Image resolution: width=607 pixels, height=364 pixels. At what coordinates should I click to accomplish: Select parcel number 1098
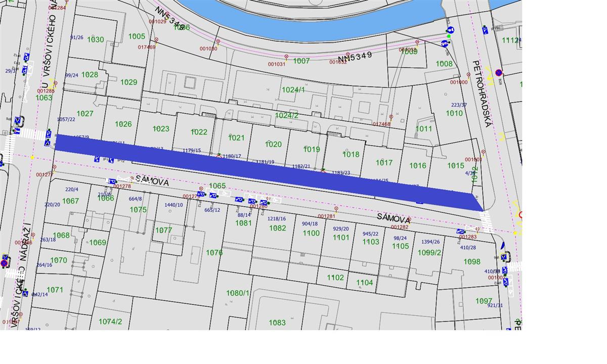[x=472, y=261]
